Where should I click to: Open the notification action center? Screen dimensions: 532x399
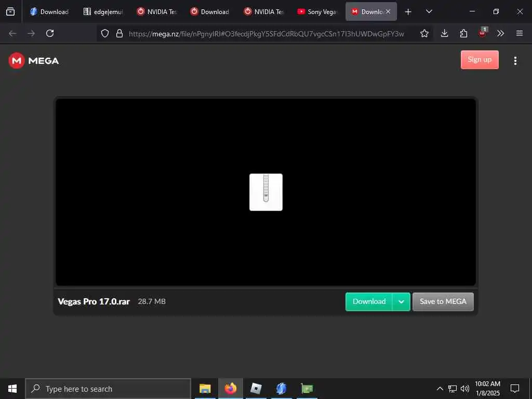click(515, 389)
